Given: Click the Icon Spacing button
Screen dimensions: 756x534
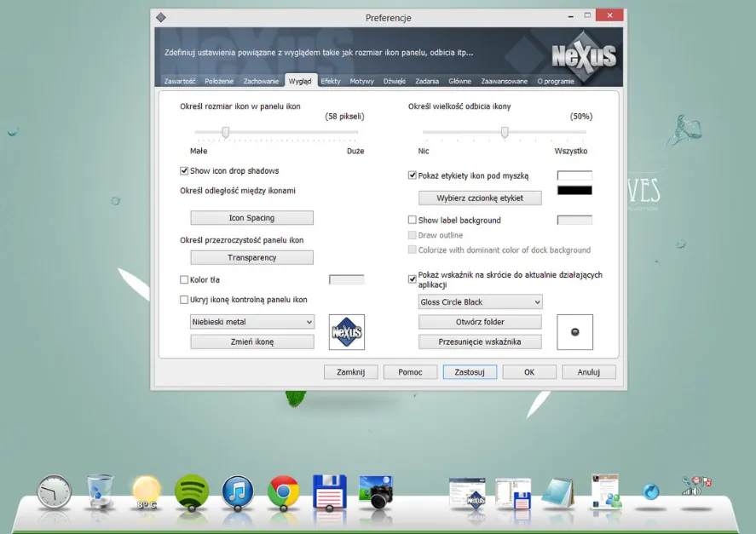Looking at the screenshot, I should [251, 218].
